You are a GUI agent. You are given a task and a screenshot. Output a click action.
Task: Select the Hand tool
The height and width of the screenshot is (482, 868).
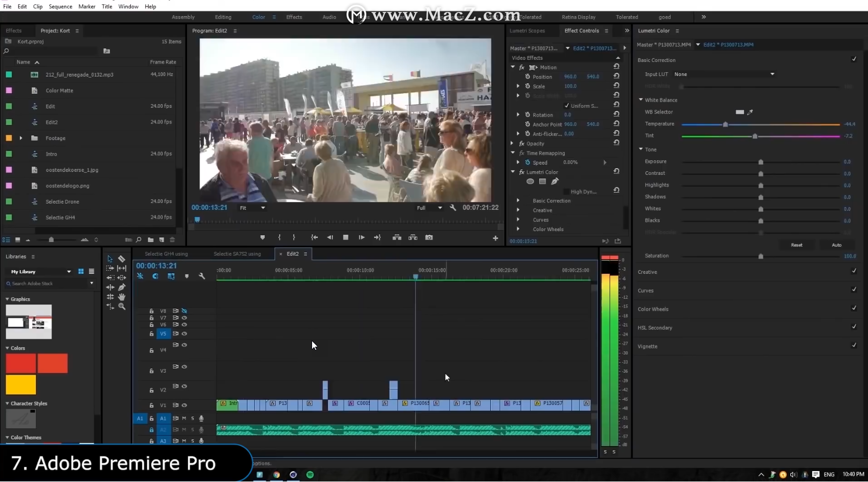121,297
